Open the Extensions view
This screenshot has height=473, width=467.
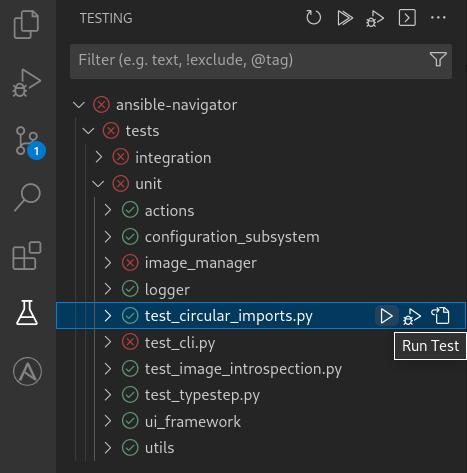pos(27,256)
